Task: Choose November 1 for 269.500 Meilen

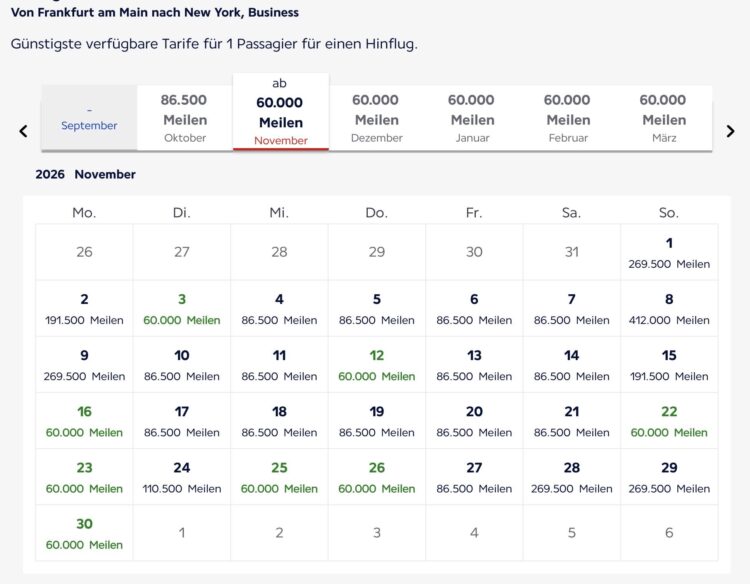Action: click(669, 252)
